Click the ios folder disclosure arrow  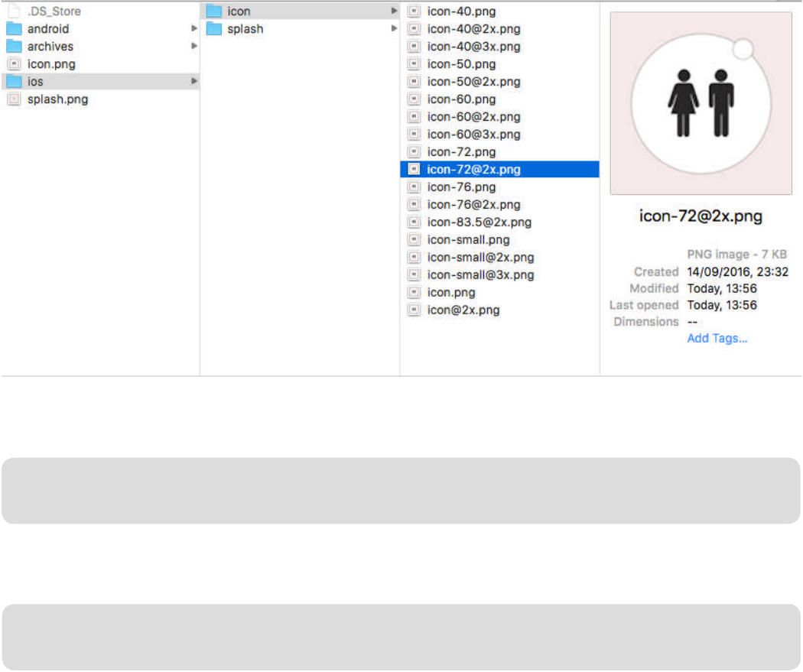pyautogui.click(x=194, y=81)
